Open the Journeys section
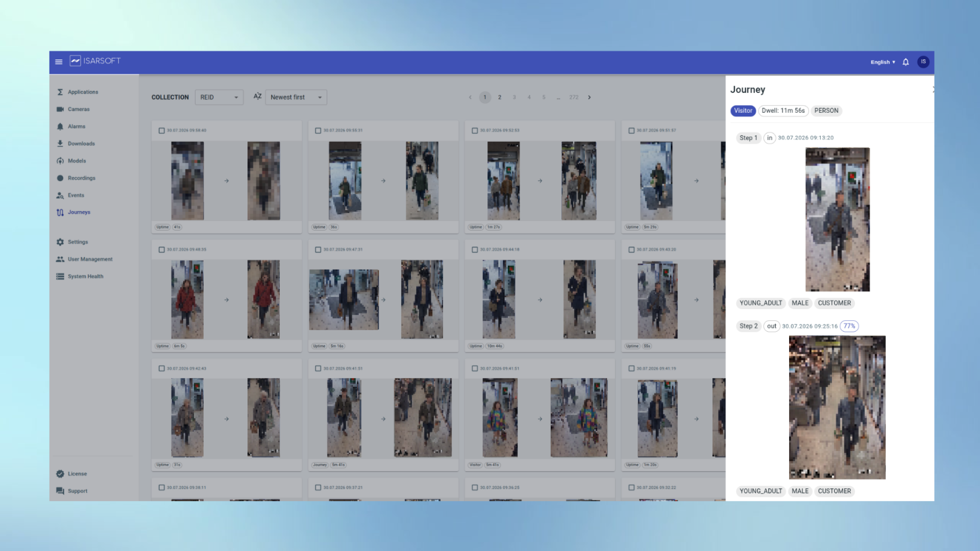The height and width of the screenshot is (551, 980). (79, 212)
